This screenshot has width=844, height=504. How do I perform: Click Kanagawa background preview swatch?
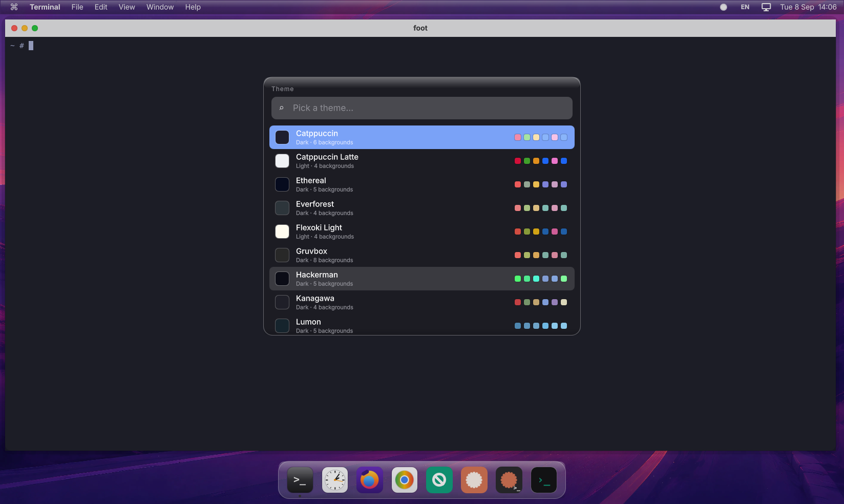282,302
